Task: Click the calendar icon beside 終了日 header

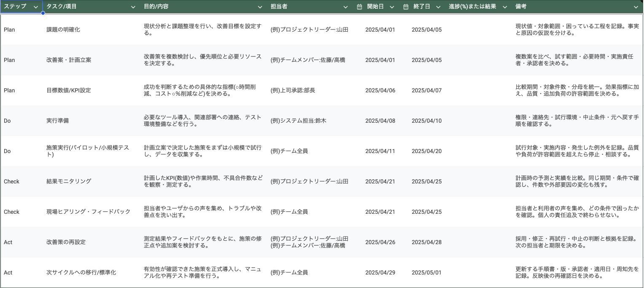Action: [406, 7]
